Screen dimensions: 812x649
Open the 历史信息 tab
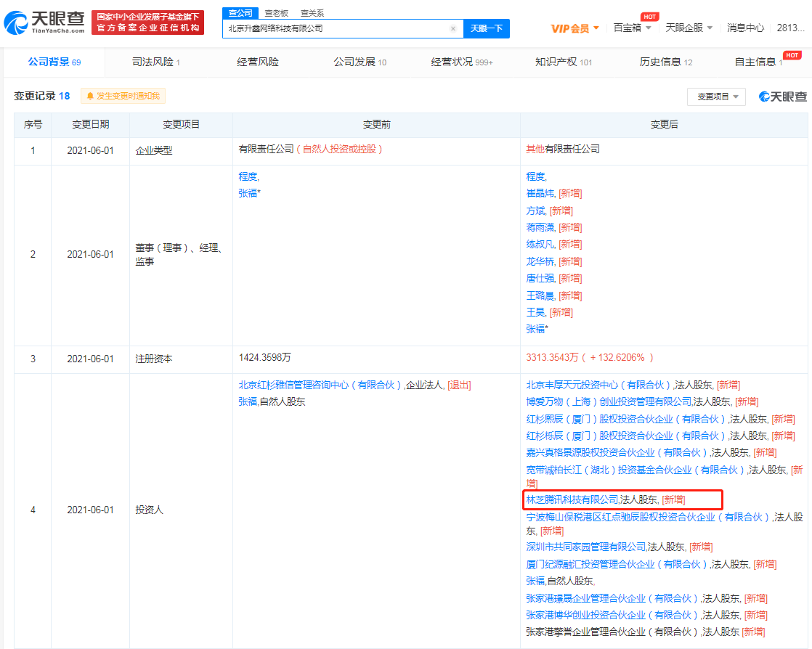click(x=665, y=62)
